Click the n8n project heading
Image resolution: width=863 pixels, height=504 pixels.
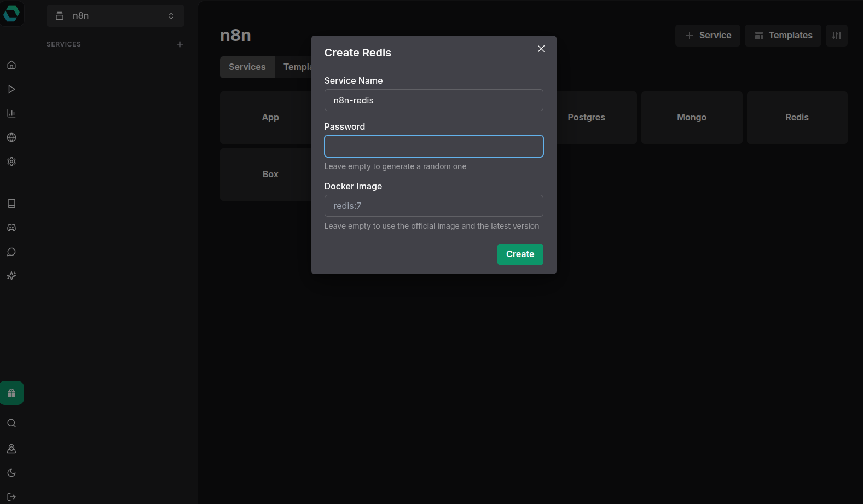[235, 35]
